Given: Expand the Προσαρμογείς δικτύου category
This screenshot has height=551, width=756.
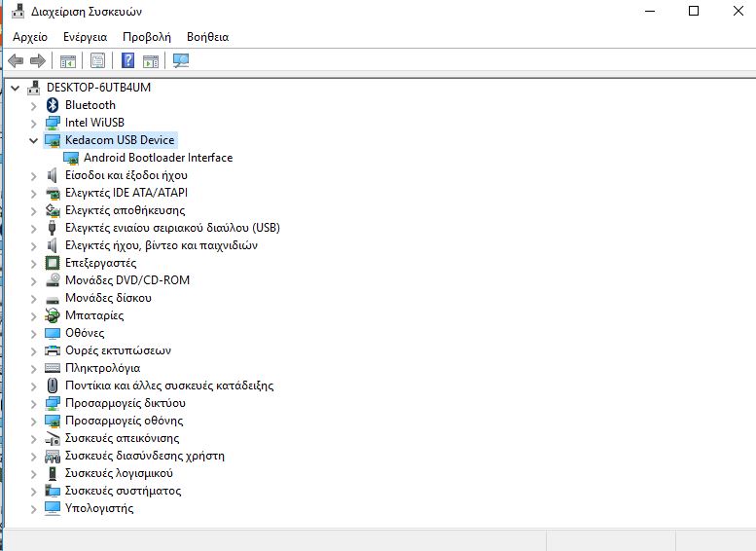Looking at the screenshot, I should click(x=34, y=403).
